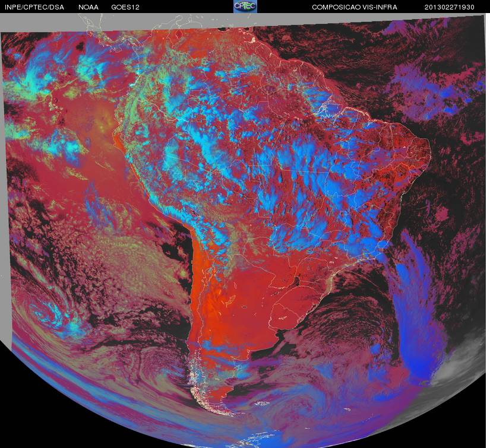The image size is (490, 448).
Task: Select the INPE/CPTEC/DSA header text
Action: [34, 7]
